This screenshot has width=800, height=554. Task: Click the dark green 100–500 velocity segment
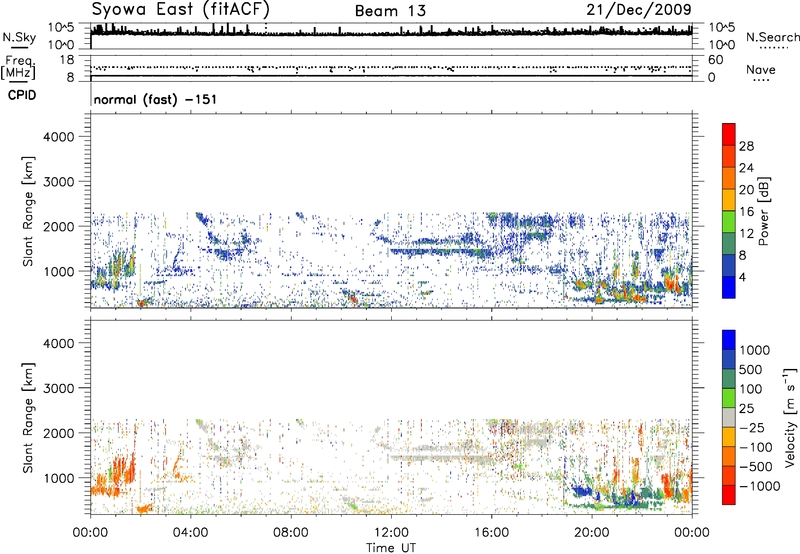click(x=729, y=379)
